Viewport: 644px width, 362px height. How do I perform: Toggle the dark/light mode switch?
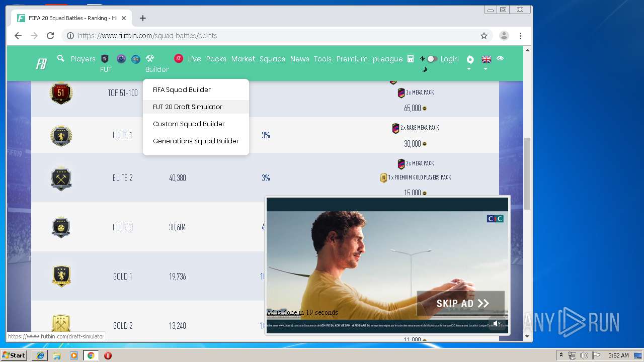(x=432, y=59)
